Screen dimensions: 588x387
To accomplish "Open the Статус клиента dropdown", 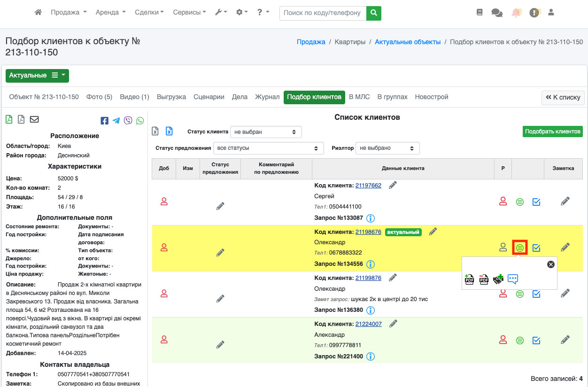I will pyautogui.click(x=266, y=132).
